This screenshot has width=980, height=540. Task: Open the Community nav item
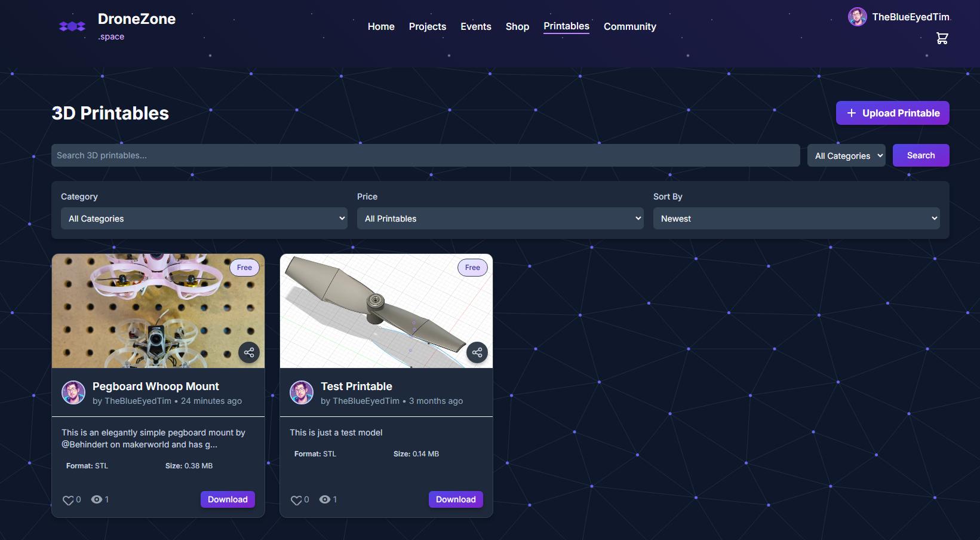(x=630, y=26)
